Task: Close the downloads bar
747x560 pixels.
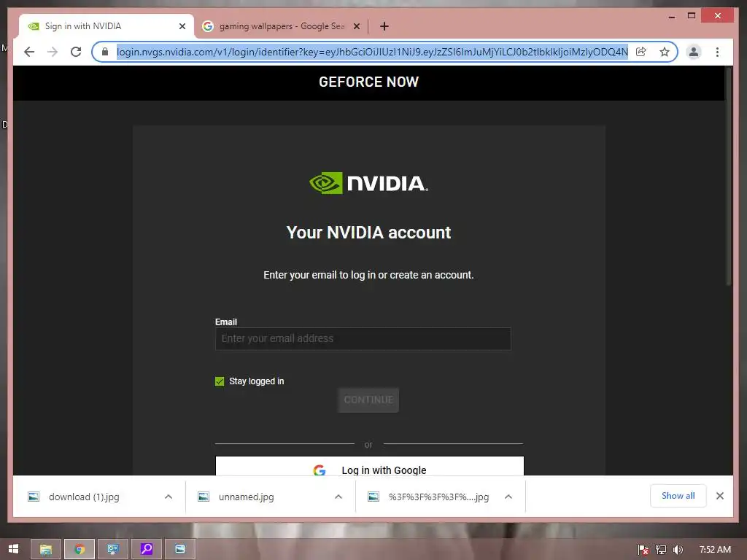Action: (720, 496)
